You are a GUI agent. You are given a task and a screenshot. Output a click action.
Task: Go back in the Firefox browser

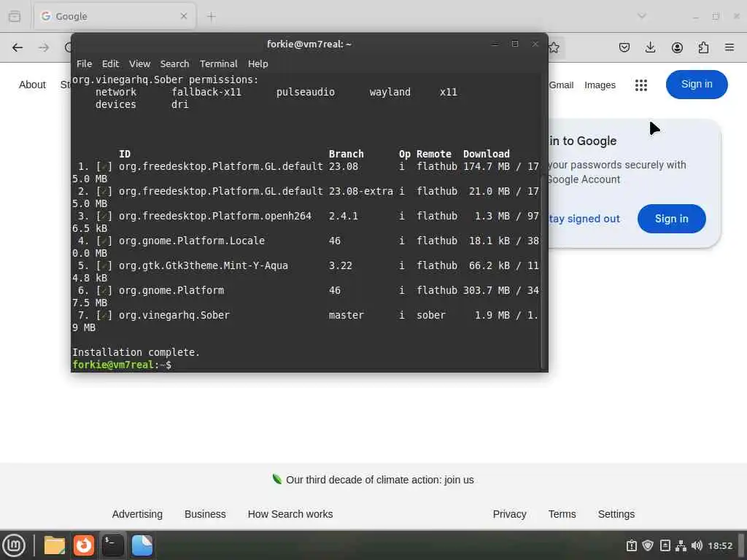click(18, 47)
